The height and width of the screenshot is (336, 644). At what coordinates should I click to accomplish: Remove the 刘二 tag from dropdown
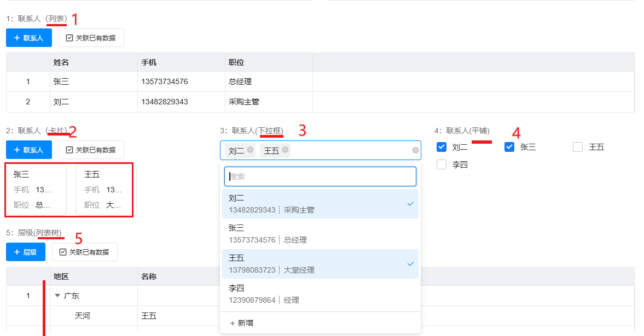pos(250,150)
